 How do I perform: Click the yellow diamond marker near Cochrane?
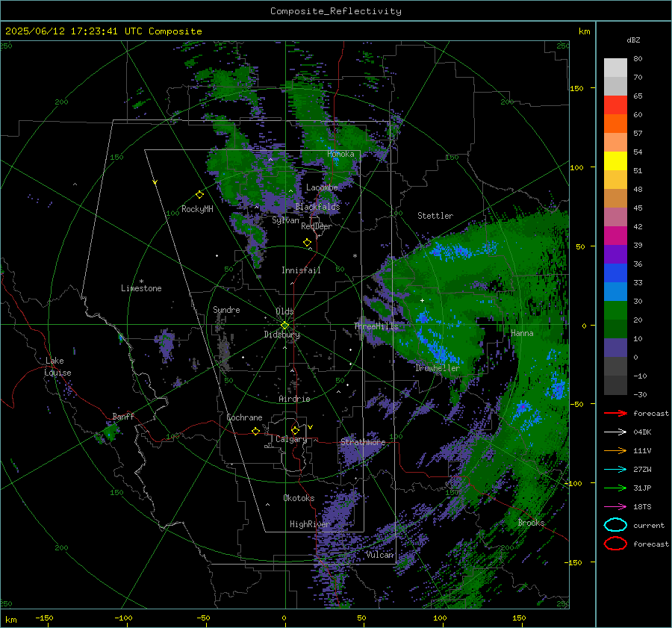tap(256, 431)
